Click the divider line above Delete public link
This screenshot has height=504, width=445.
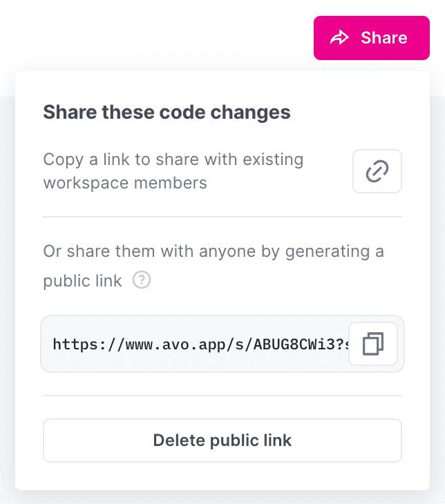[x=223, y=396]
